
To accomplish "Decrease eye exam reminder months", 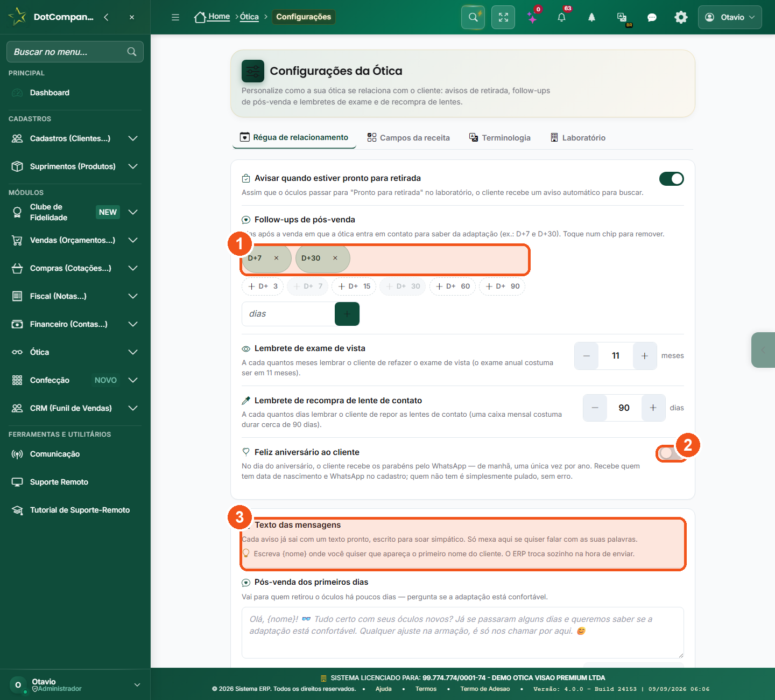I will pos(587,356).
